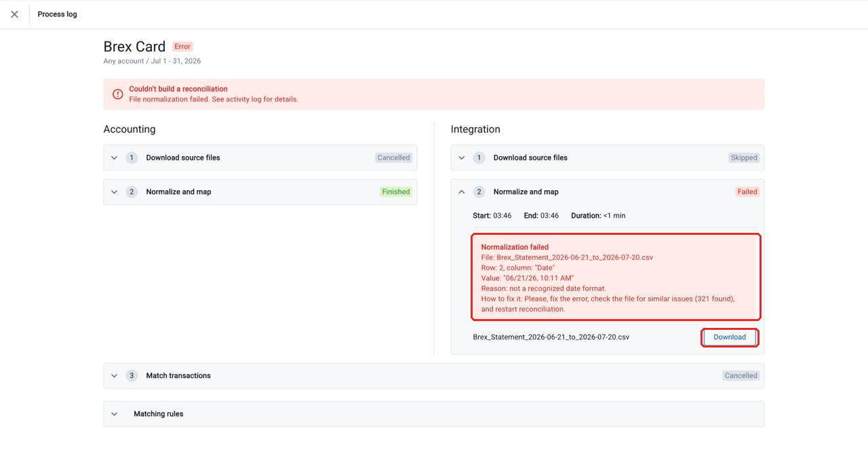Image resolution: width=868 pixels, height=467 pixels.
Task: Click the 'Start: 03:46' time
Action: click(x=492, y=216)
